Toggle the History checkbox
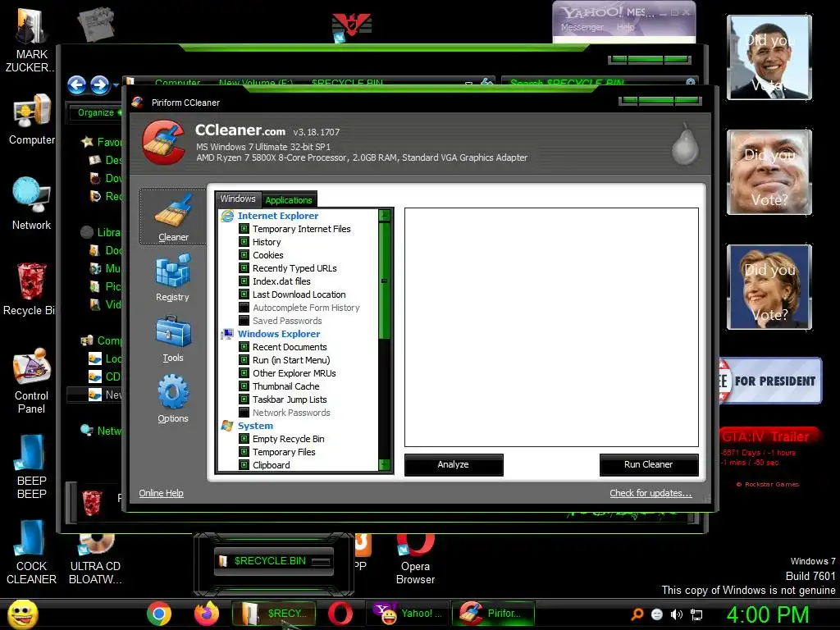Viewport: 840px width, 630px height. (244, 242)
